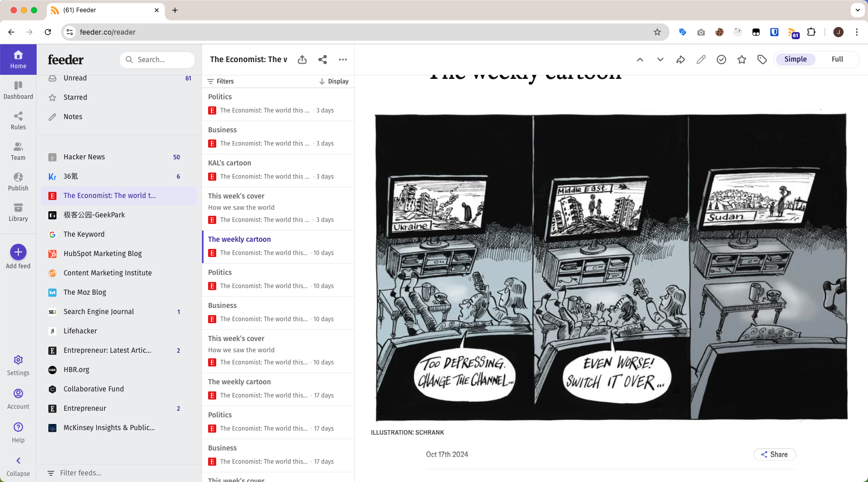Select the HubSpot Marketing Blog feed

coord(119,253)
